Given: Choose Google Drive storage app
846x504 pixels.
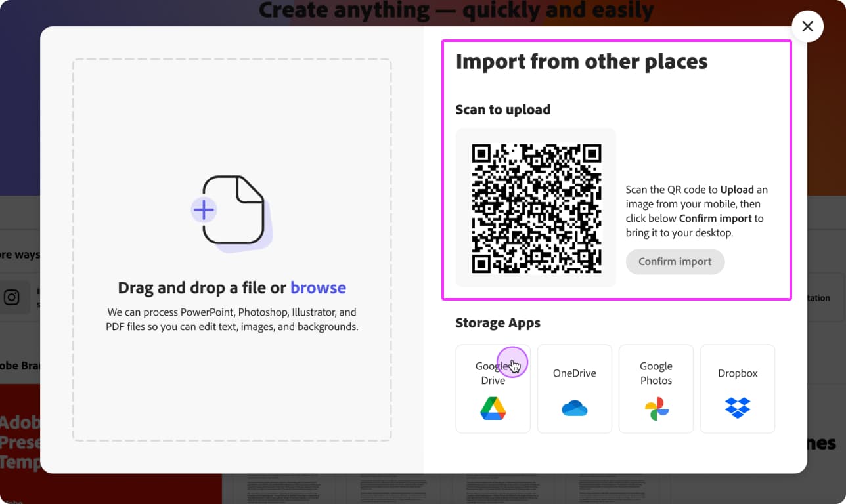Looking at the screenshot, I should 493,388.
